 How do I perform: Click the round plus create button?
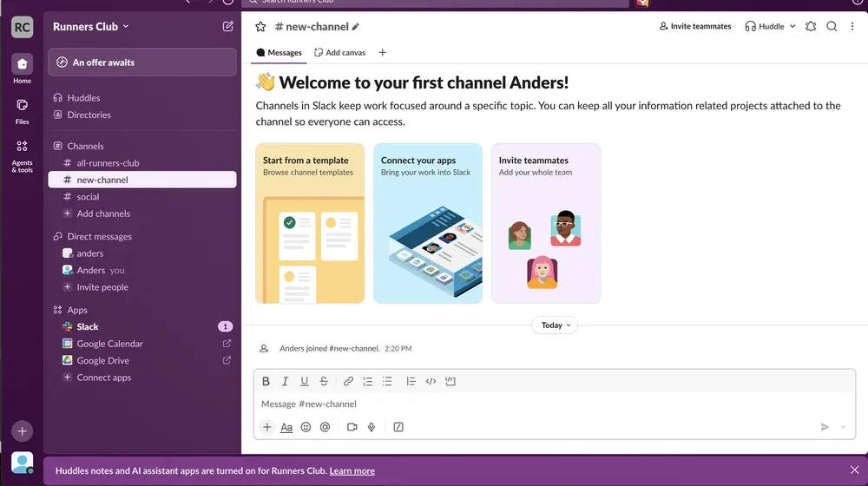pyautogui.click(x=23, y=431)
